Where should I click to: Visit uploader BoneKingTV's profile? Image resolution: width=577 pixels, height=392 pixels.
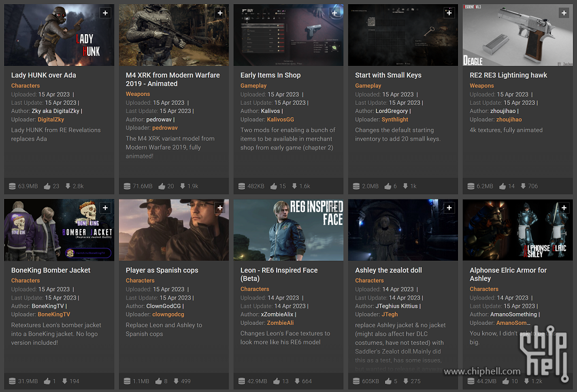tap(54, 314)
